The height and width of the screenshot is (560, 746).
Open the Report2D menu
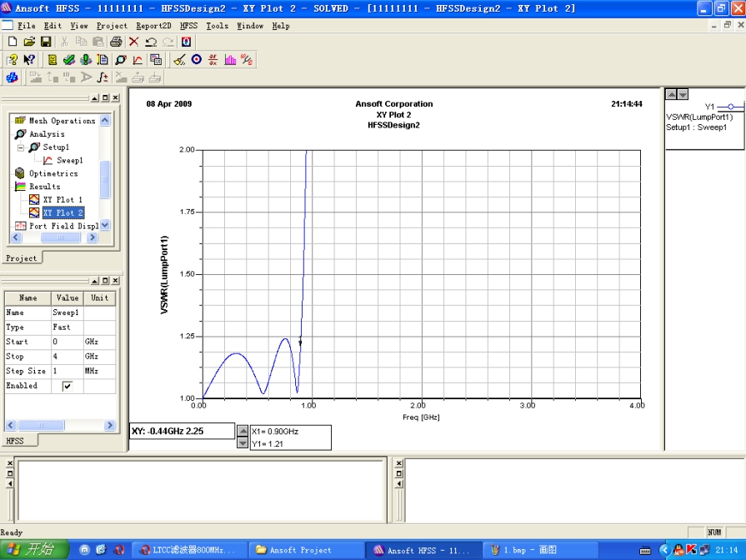click(153, 26)
